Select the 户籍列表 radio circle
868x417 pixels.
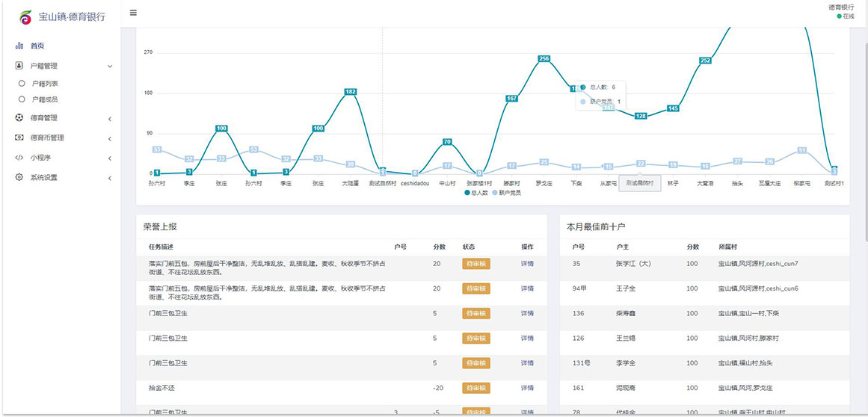click(22, 84)
